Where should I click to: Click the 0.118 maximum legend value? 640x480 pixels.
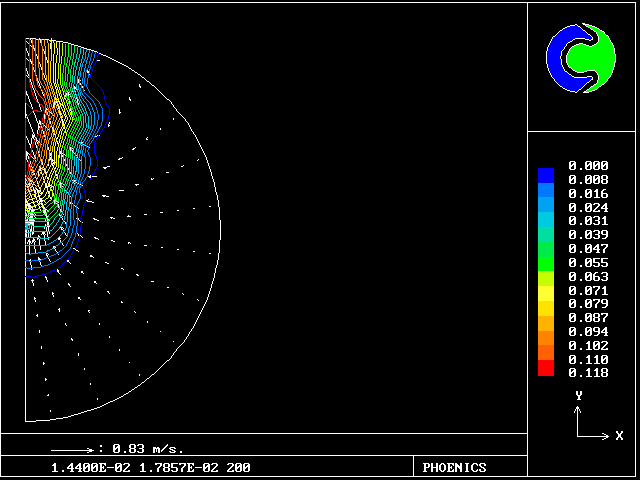(x=587, y=372)
